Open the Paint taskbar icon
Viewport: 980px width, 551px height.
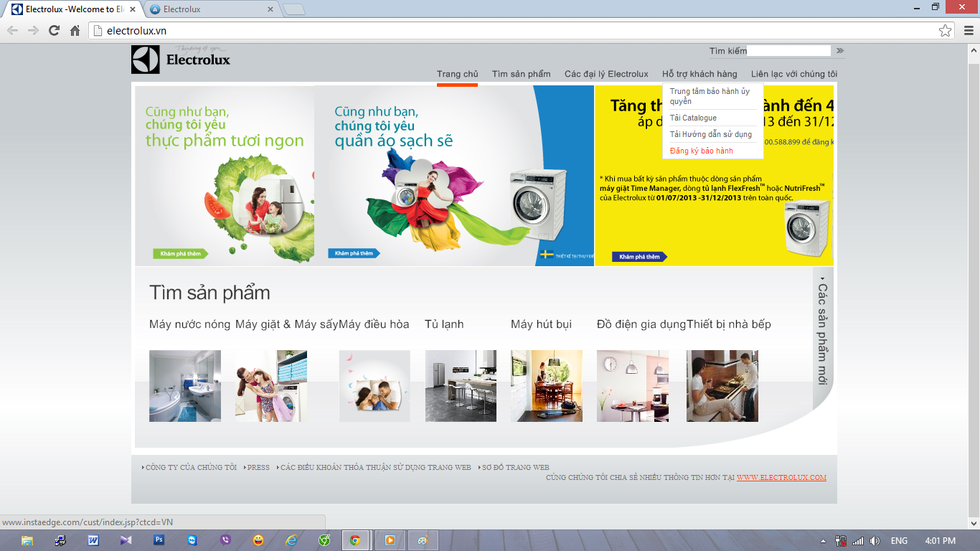423,540
